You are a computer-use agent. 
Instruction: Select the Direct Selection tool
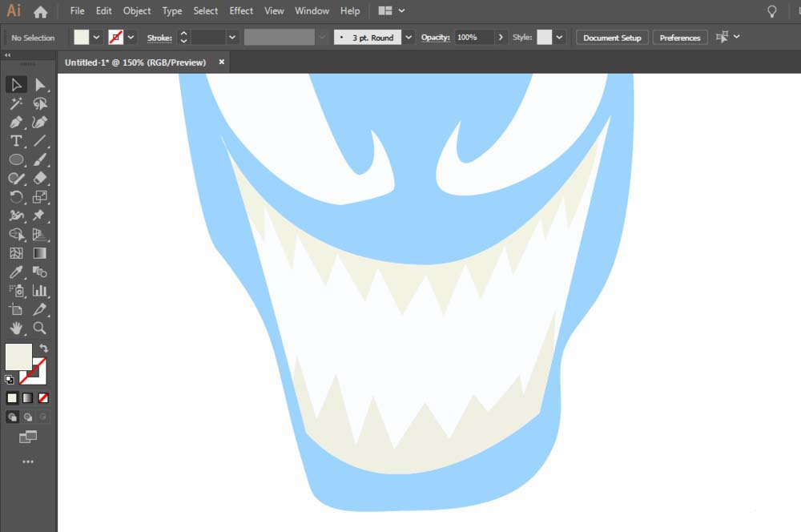[x=40, y=85]
